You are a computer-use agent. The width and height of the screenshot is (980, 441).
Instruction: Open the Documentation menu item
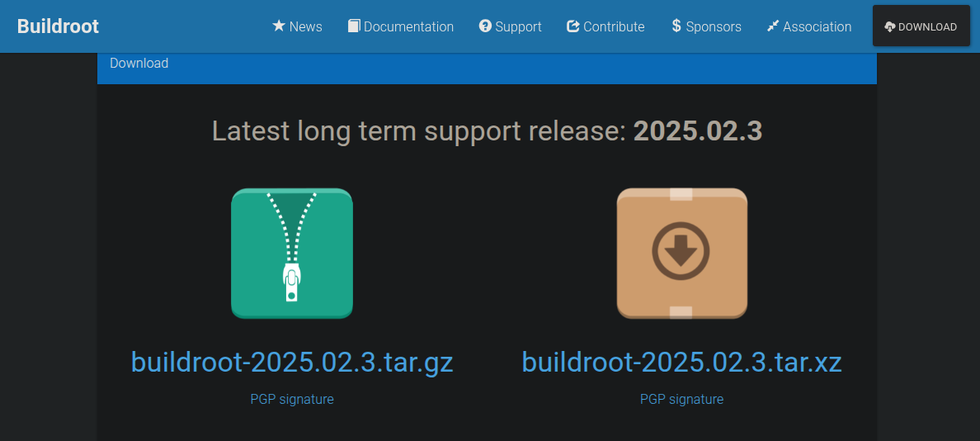pos(401,27)
